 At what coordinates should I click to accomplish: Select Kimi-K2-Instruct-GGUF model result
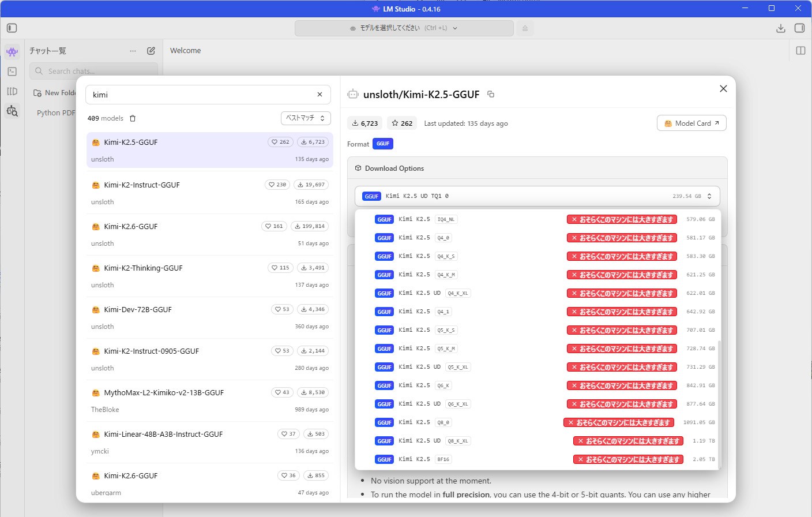click(x=210, y=193)
